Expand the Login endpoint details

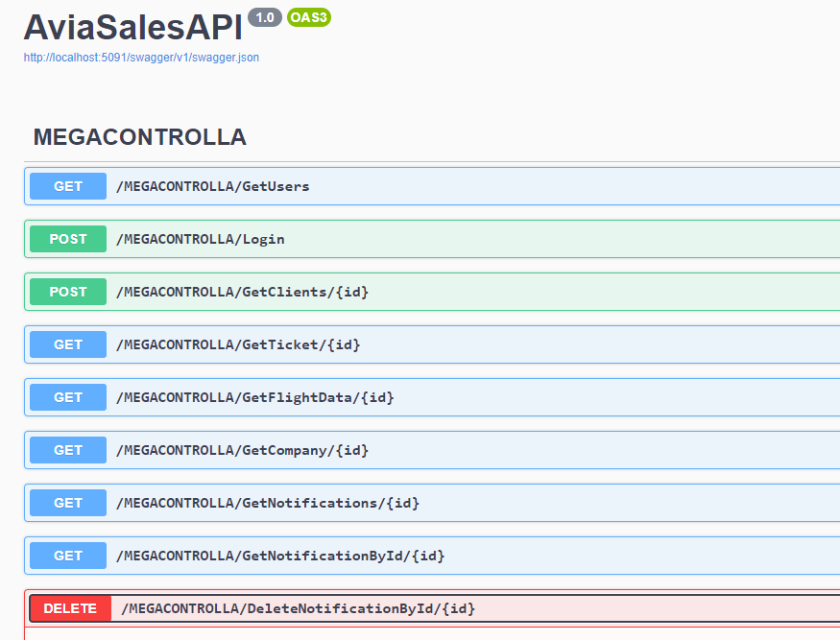432,239
